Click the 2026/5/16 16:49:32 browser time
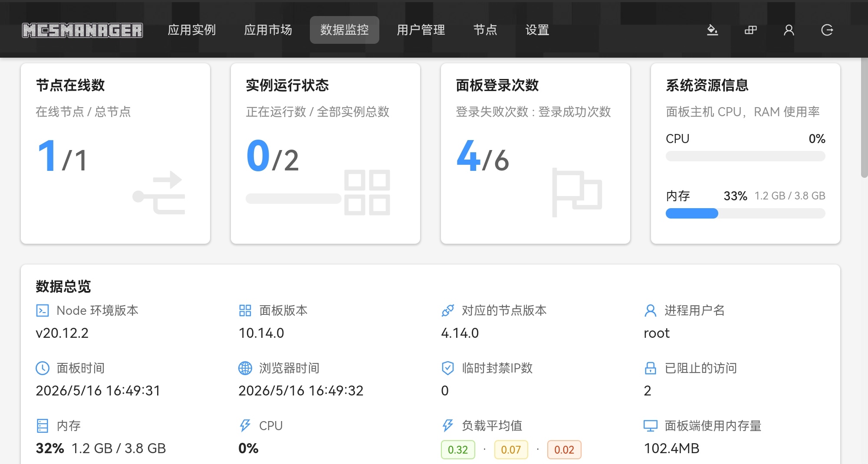This screenshot has width=868, height=464. click(x=301, y=391)
